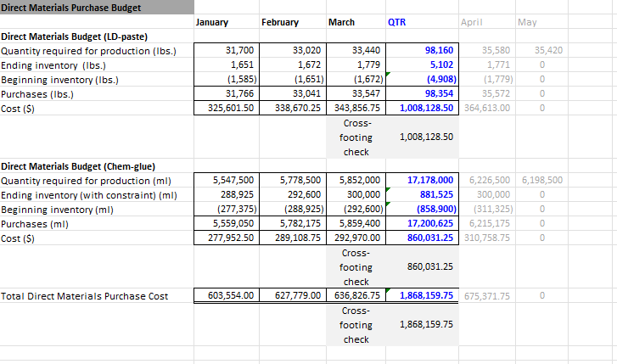Click March cost cell 343,856.75
This screenshot has width=617, height=364.
click(x=356, y=108)
